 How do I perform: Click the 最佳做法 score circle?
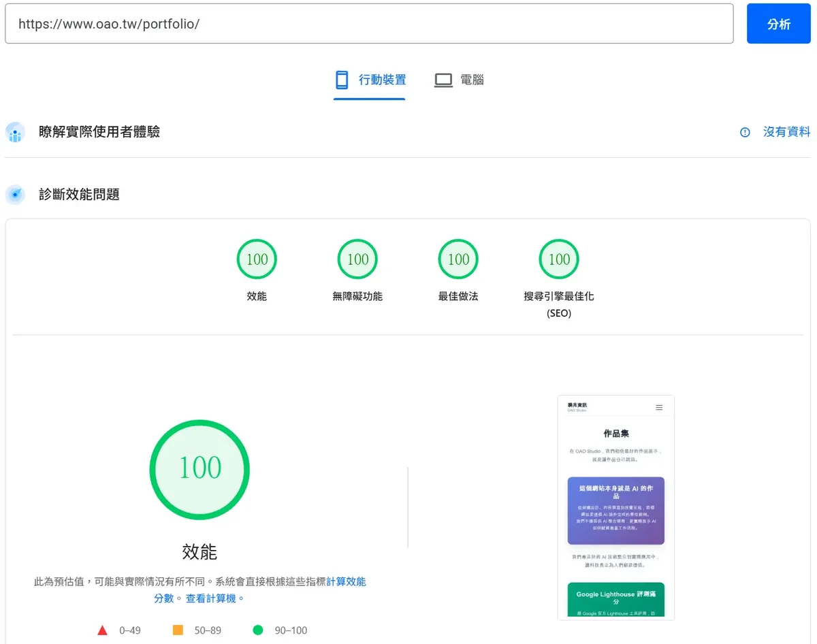[x=458, y=259]
